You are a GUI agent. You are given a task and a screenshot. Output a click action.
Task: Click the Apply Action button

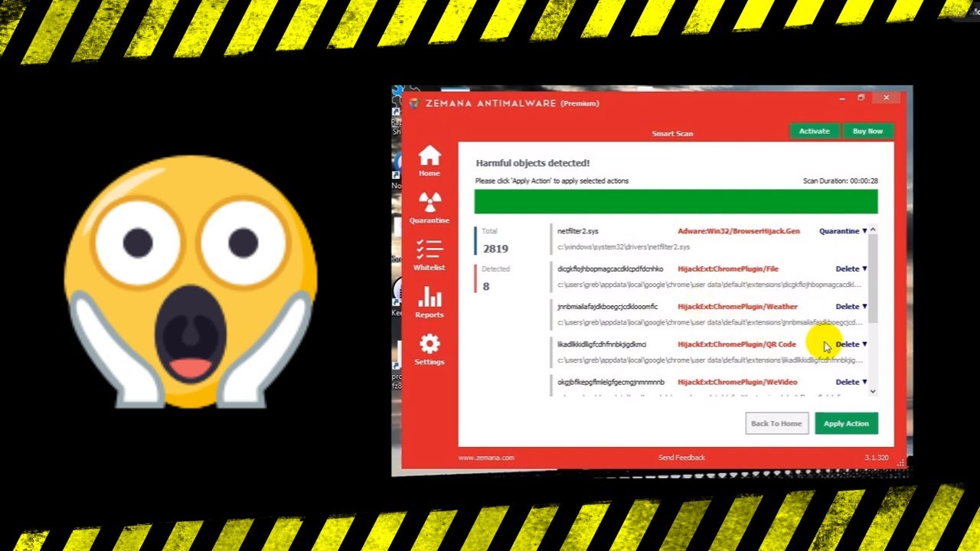[846, 423]
